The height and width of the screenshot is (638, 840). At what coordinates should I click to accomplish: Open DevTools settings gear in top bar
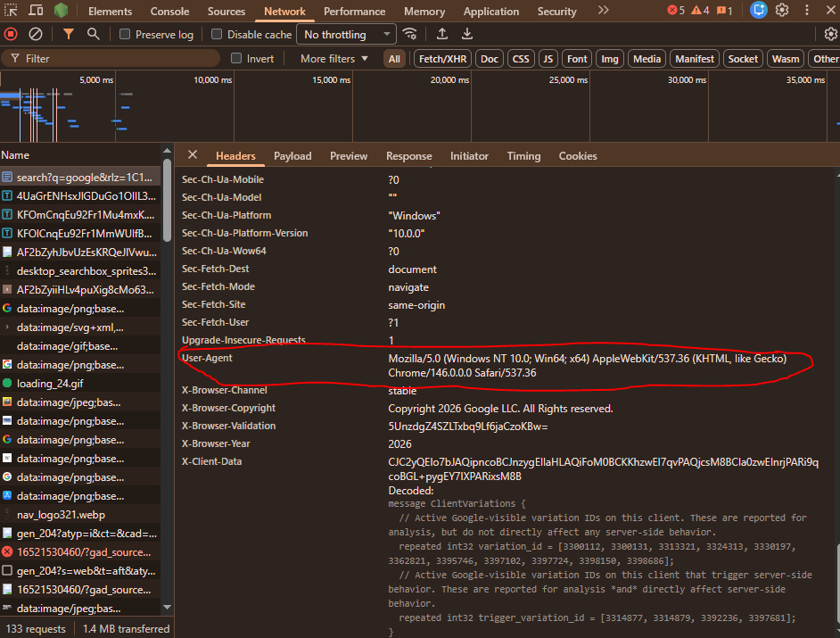click(782, 10)
